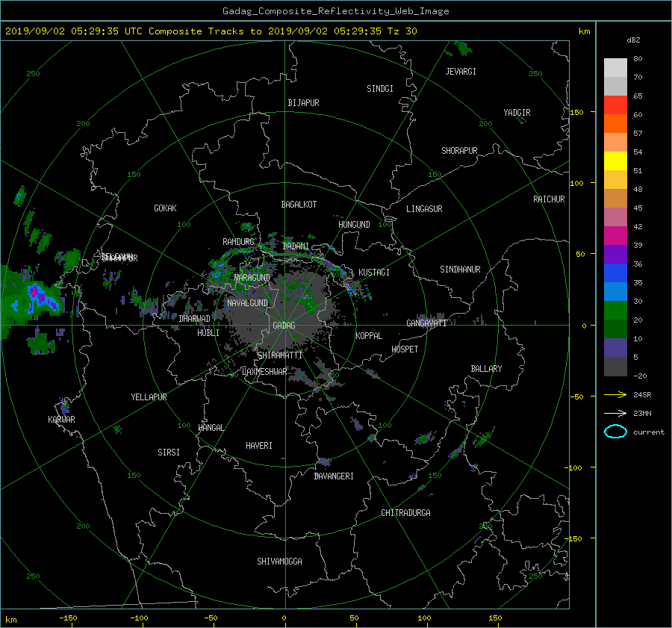
Task: Click the NARAGUND label
Action: 252,278
